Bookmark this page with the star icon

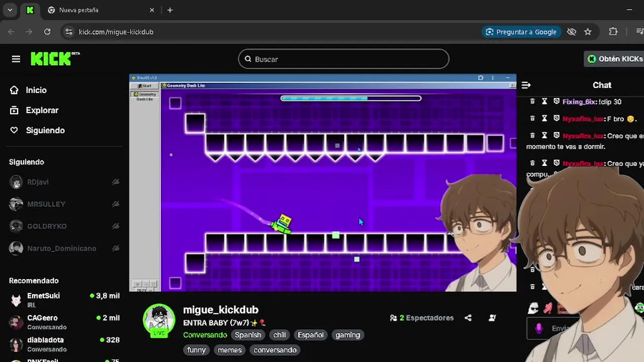pos(588,32)
